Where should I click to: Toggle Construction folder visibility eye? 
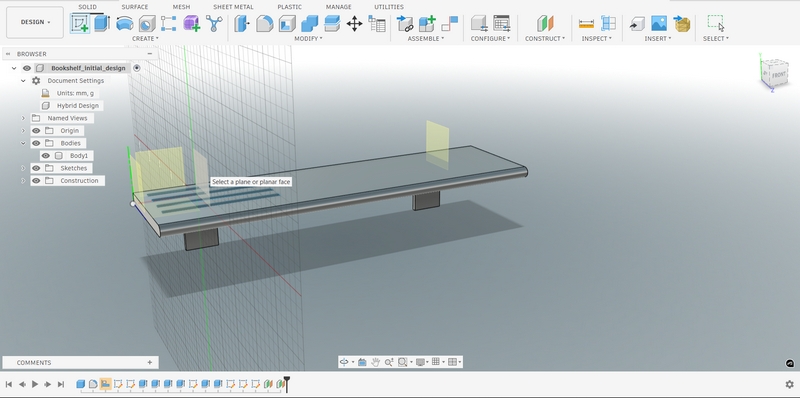coord(36,181)
